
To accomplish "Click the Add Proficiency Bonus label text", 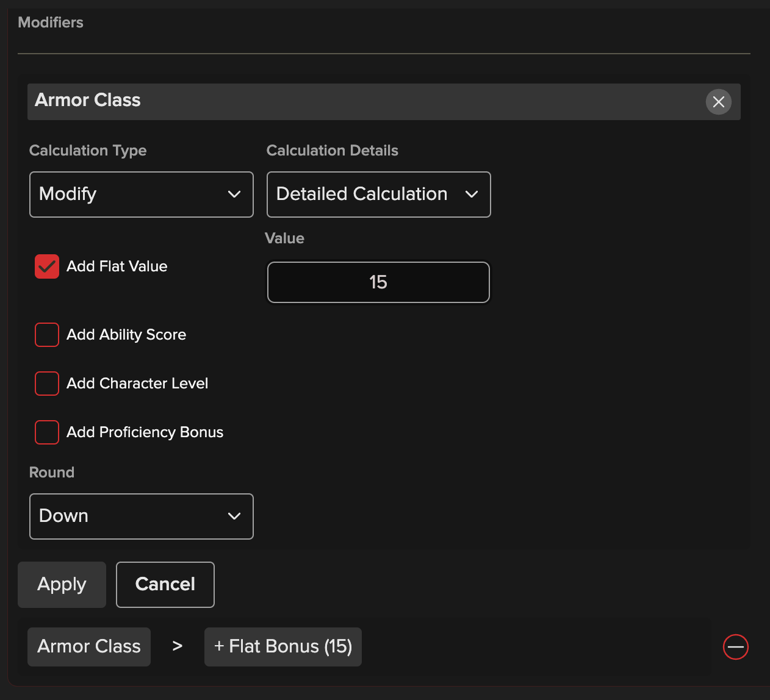I will pyautogui.click(x=145, y=432).
